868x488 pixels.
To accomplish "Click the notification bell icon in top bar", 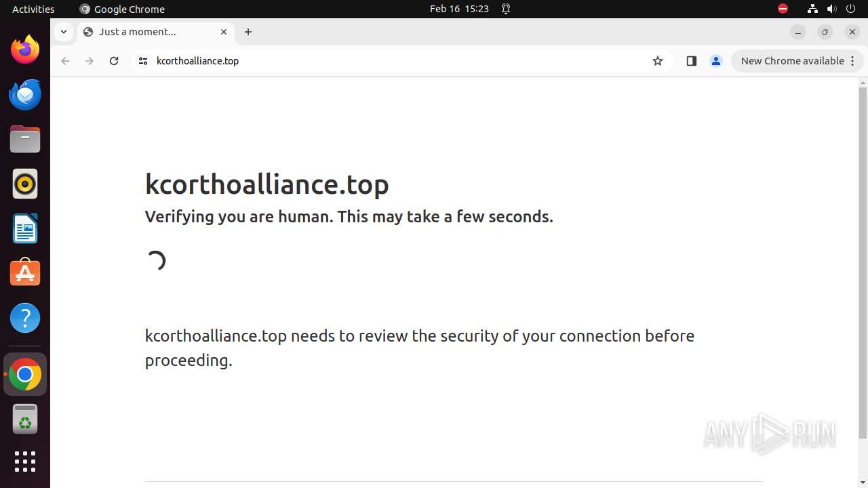I will coord(506,9).
